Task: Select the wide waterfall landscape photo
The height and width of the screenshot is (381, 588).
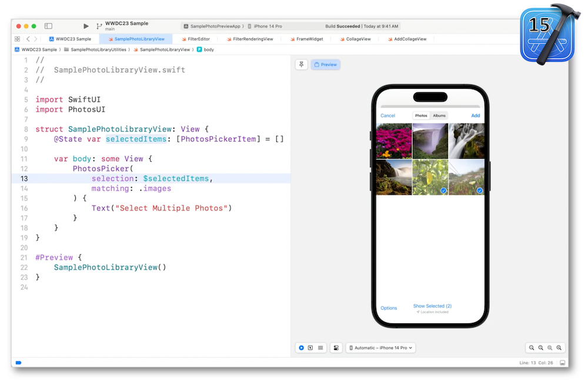Action: pyautogui.click(x=394, y=177)
